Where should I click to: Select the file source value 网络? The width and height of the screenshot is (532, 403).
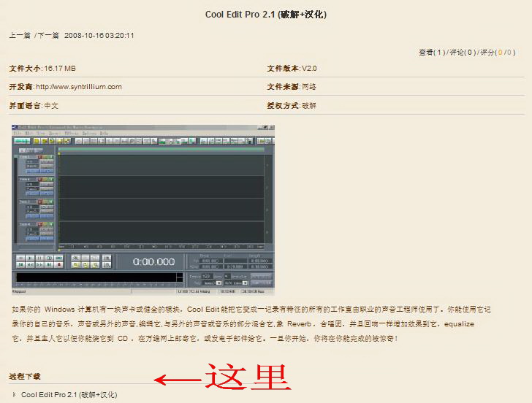[308, 87]
